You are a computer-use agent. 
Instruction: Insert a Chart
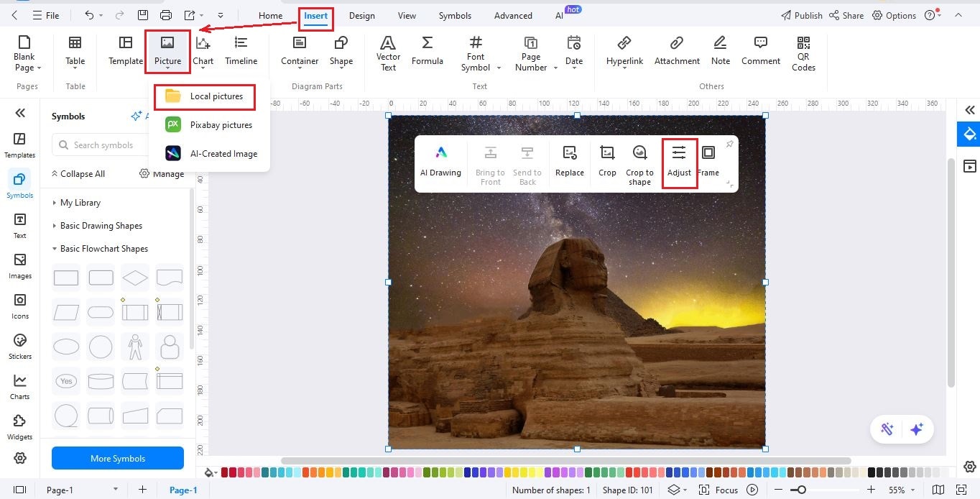point(203,52)
